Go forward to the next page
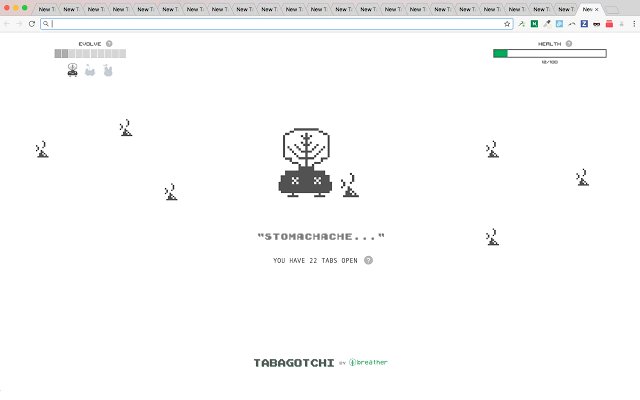Screen dimensions: 640x400 point(19,24)
